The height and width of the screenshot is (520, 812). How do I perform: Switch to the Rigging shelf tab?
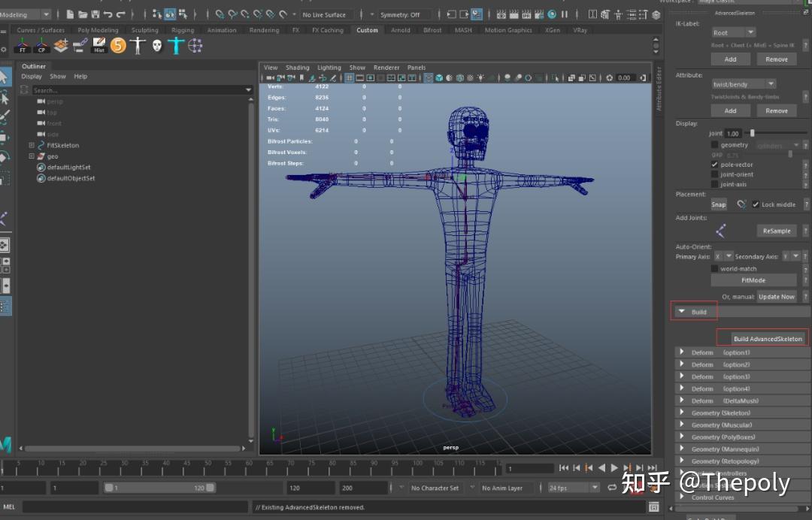(183, 30)
